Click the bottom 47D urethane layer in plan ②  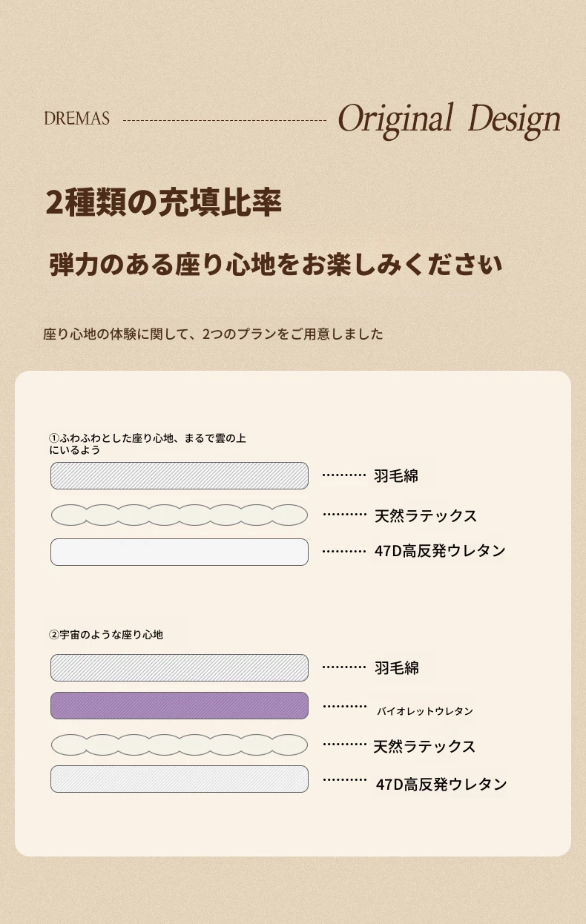click(x=180, y=779)
